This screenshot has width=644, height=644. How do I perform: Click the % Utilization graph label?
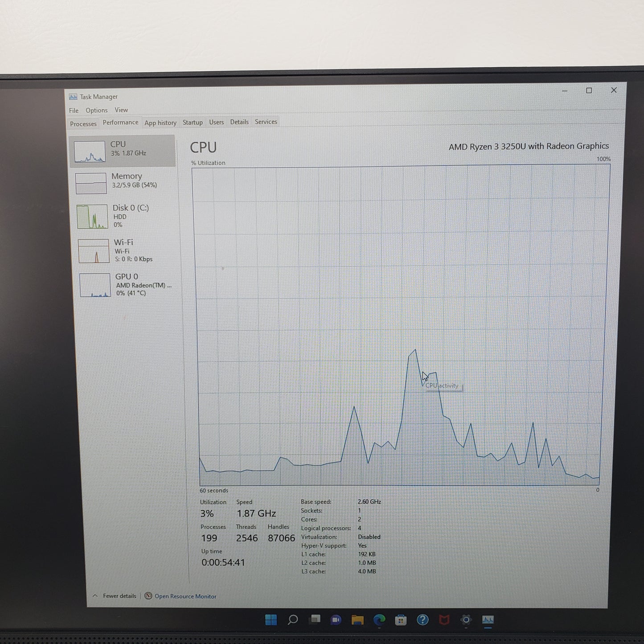click(x=208, y=163)
